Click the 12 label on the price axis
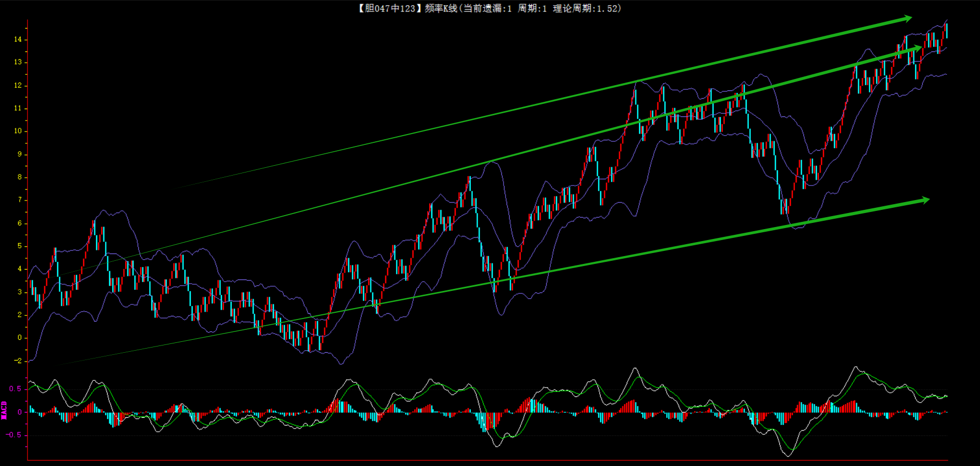 pos(18,85)
